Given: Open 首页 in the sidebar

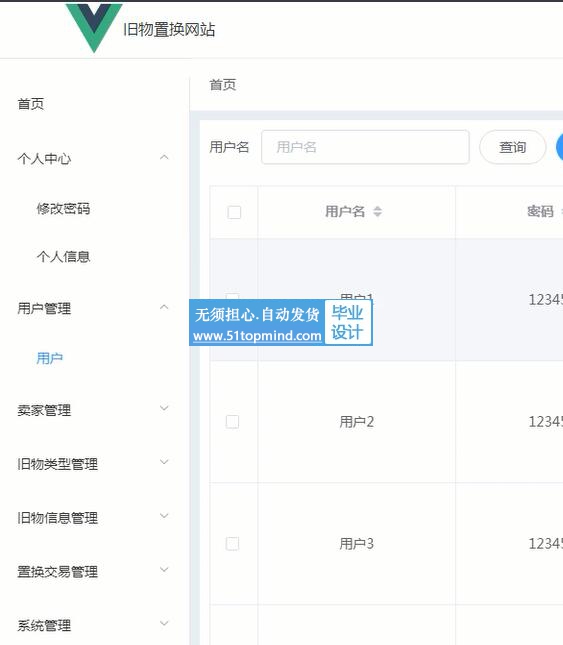Looking at the screenshot, I should click(30, 104).
